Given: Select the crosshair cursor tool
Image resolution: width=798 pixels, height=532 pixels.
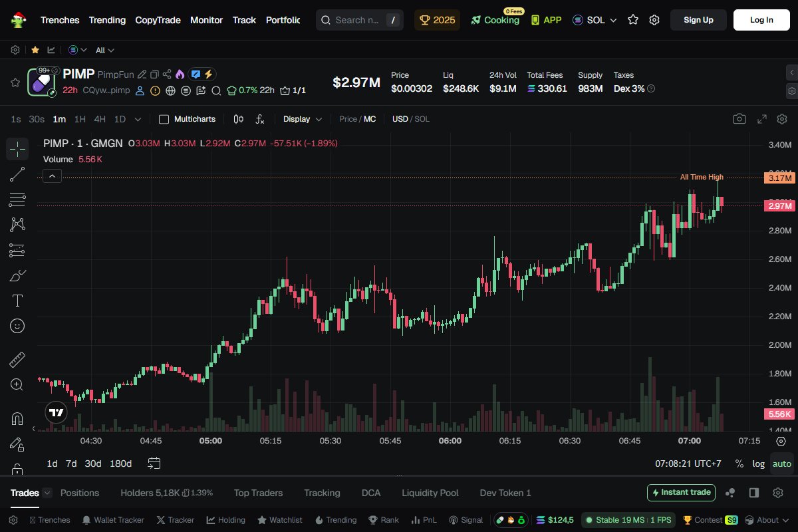Looking at the screenshot, I should tap(17, 149).
